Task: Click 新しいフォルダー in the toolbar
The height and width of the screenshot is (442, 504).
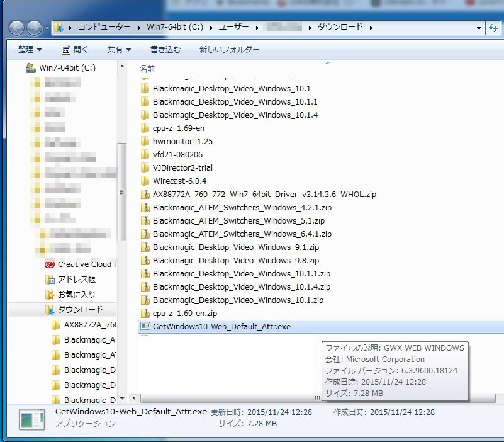Action: [229, 50]
